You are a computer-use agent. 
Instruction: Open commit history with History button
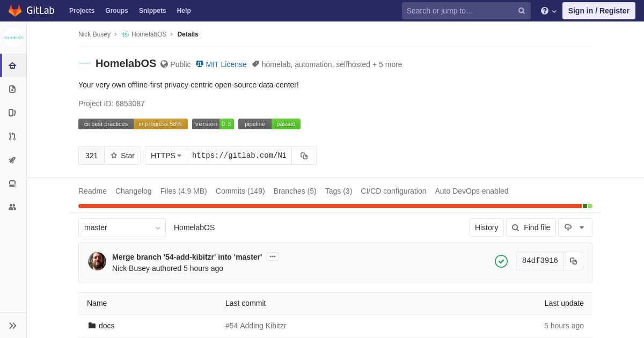[x=486, y=227]
